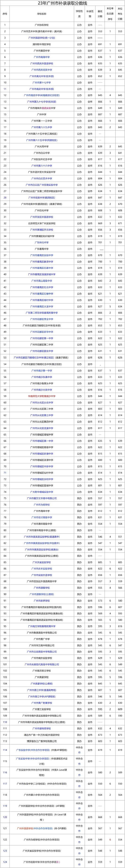The image size is (125, 868).
Task: Click 北京师范大学广州实验学校 cell text
Action: click(x=42, y=223)
